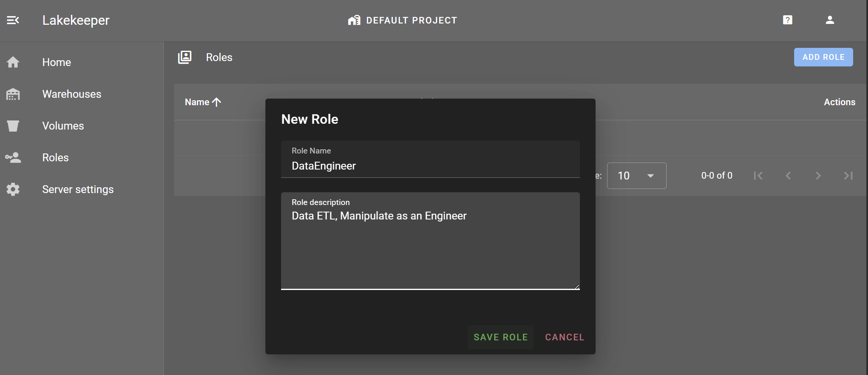Focus the Role Name input field
Image resolution: width=868 pixels, height=375 pixels.
[x=430, y=166]
